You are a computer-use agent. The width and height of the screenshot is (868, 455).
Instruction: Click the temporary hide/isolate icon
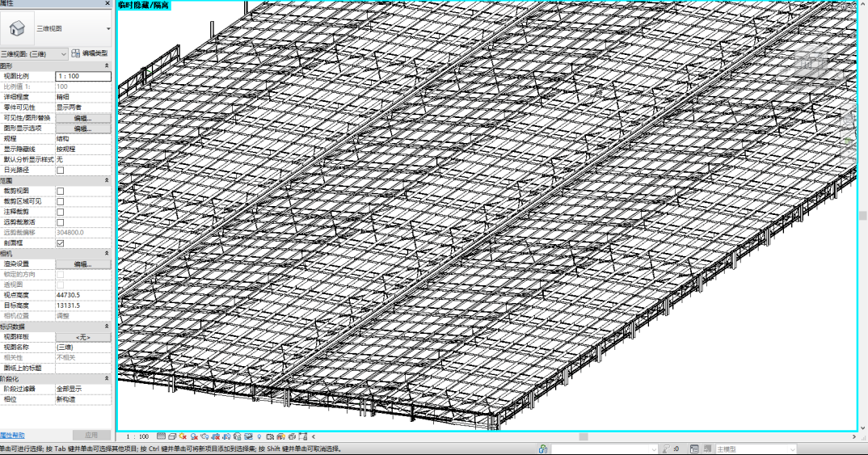point(249,436)
